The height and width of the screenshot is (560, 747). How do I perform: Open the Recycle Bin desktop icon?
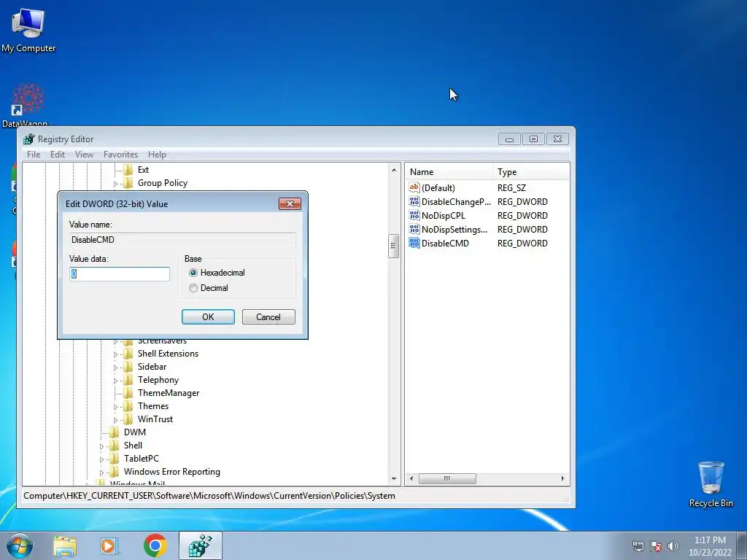tap(711, 484)
